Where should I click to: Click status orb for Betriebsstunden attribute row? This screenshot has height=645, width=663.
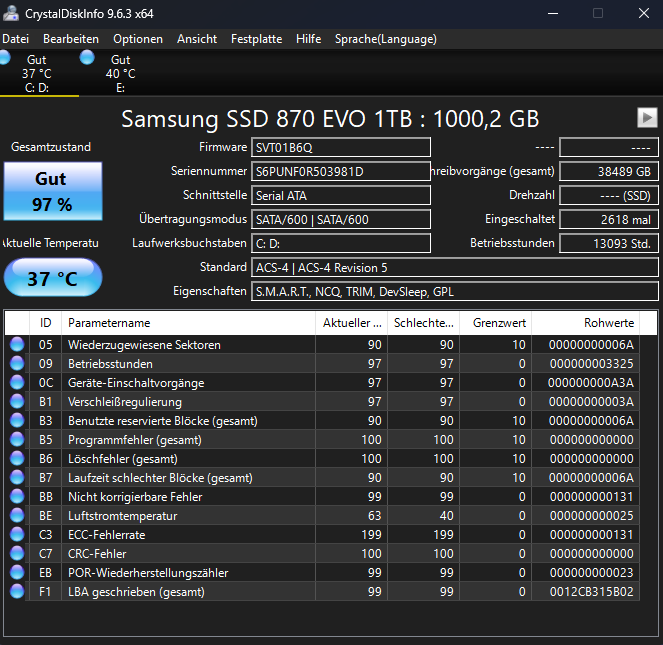coord(17,363)
